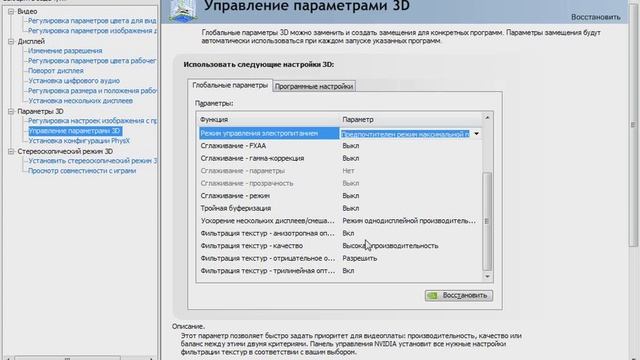Image resolution: width=640 pixels, height=360 pixels.
Task: Open Изменение разрешения page
Action: coord(65,51)
